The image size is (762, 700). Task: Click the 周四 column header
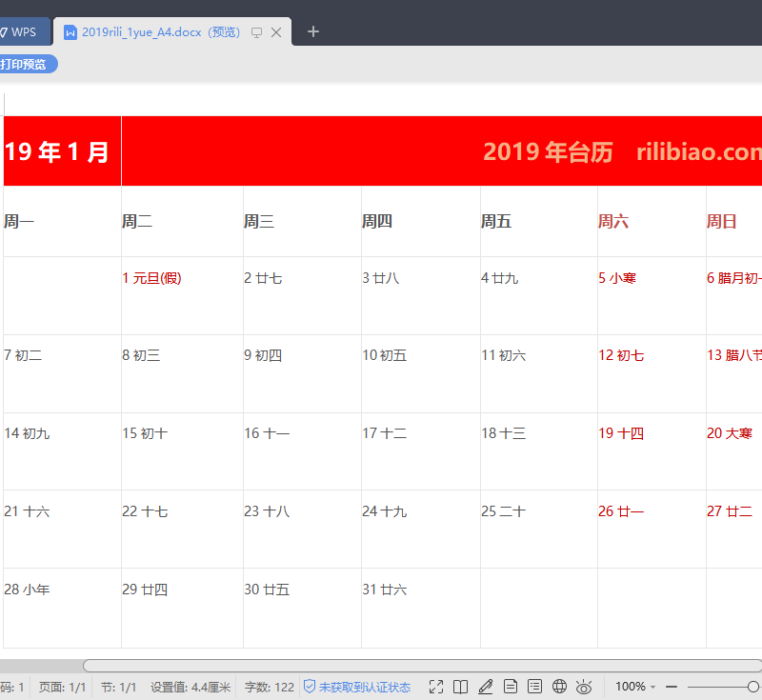[x=421, y=222]
